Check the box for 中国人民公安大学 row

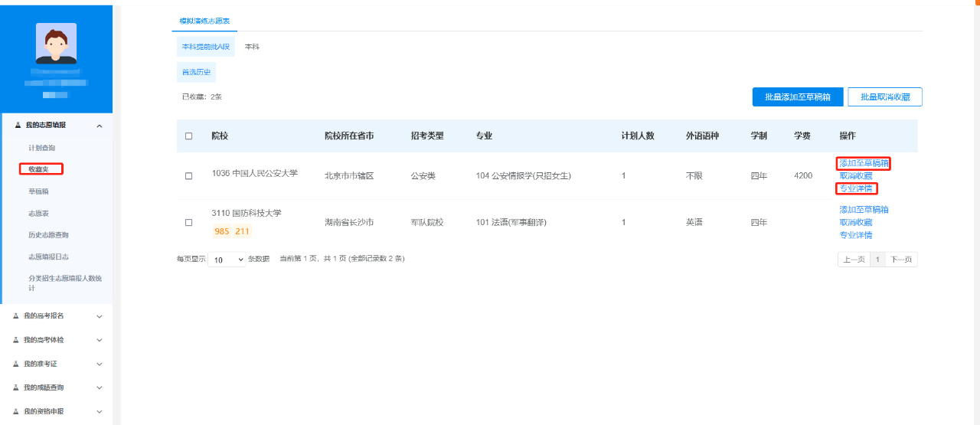coord(189,176)
